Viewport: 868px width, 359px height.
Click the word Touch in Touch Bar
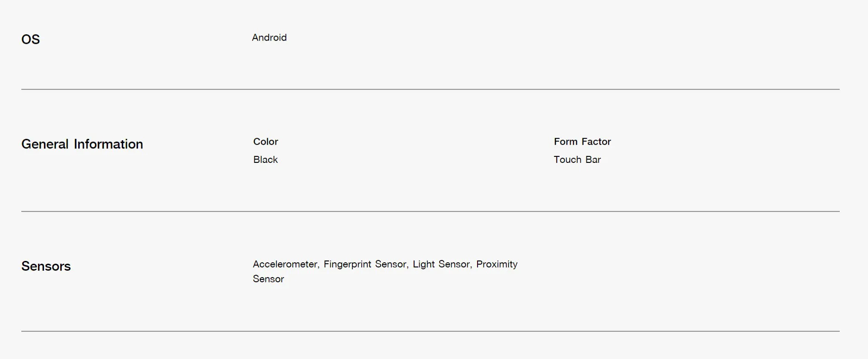(567, 160)
